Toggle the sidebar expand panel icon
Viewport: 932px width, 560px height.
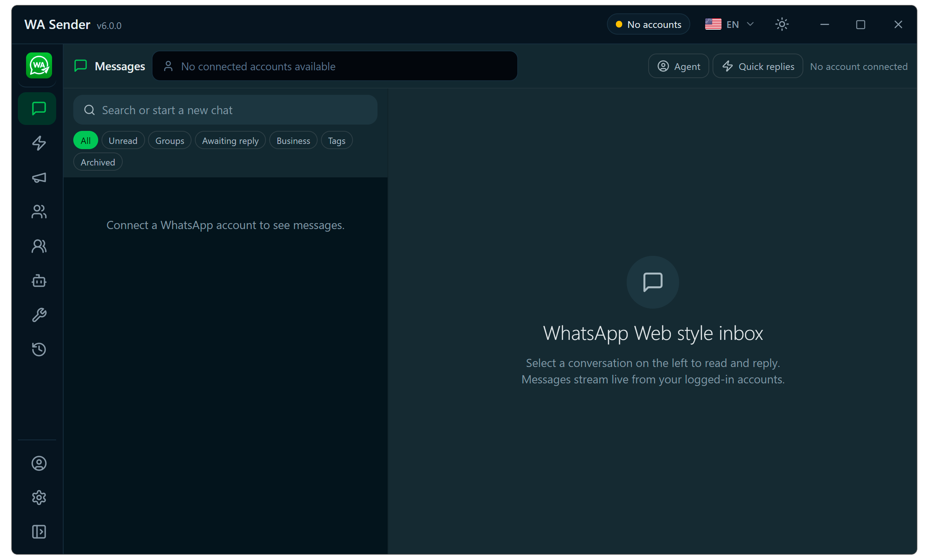click(x=39, y=532)
